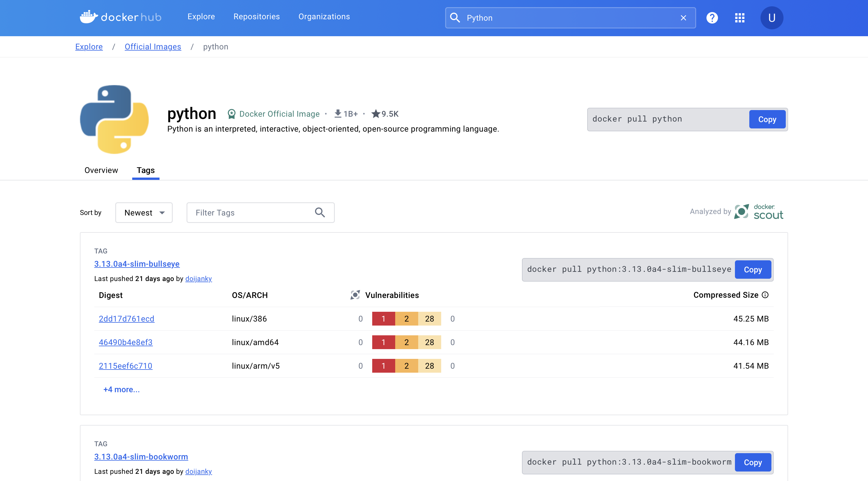Click the Python logo image
The height and width of the screenshot is (481, 868).
[114, 119]
